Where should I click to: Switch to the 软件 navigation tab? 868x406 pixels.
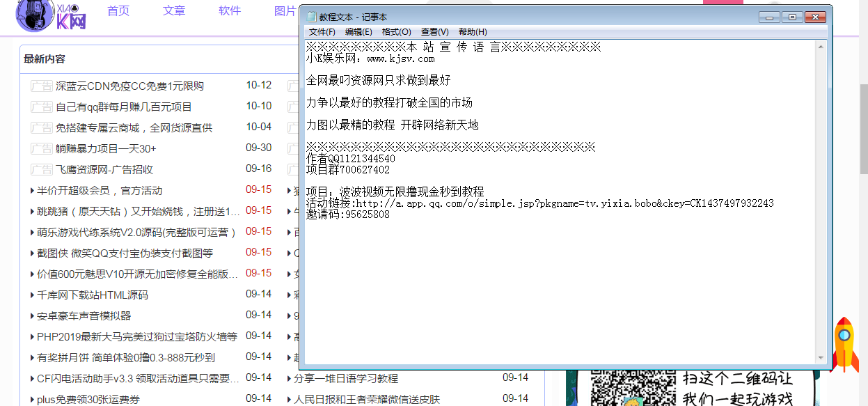(x=229, y=11)
